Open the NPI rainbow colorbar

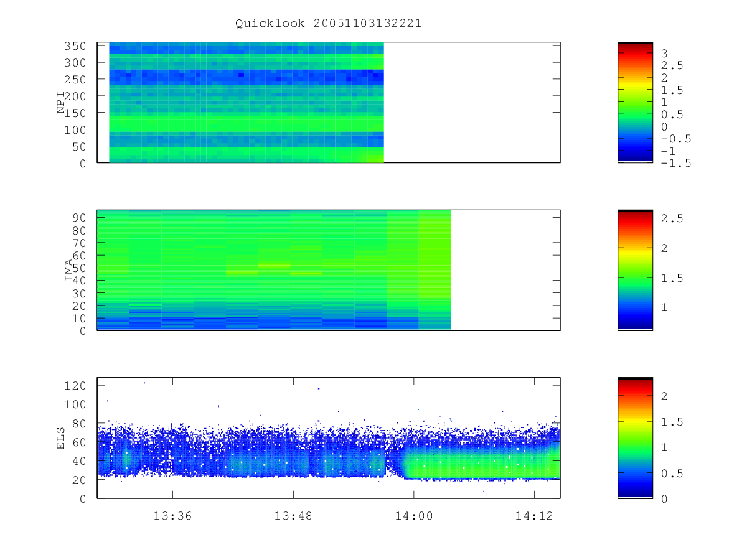click(635, 103)
